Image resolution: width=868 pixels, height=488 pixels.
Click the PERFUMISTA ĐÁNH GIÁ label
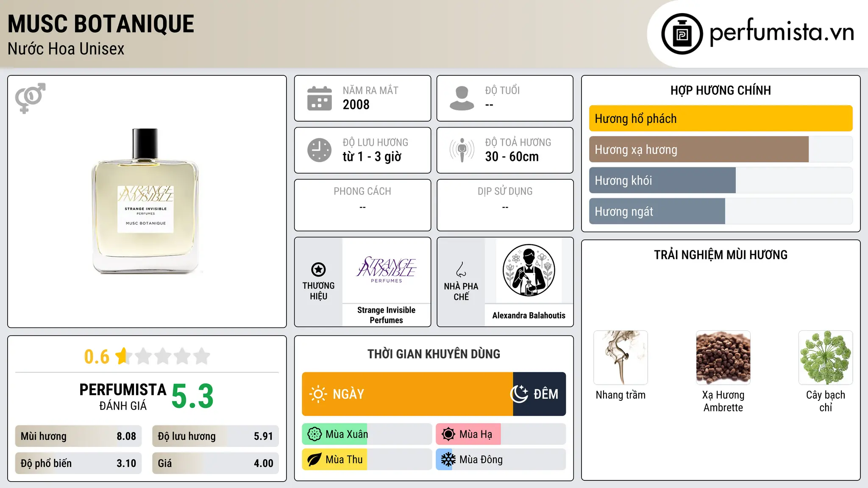(x=123, y=396)
